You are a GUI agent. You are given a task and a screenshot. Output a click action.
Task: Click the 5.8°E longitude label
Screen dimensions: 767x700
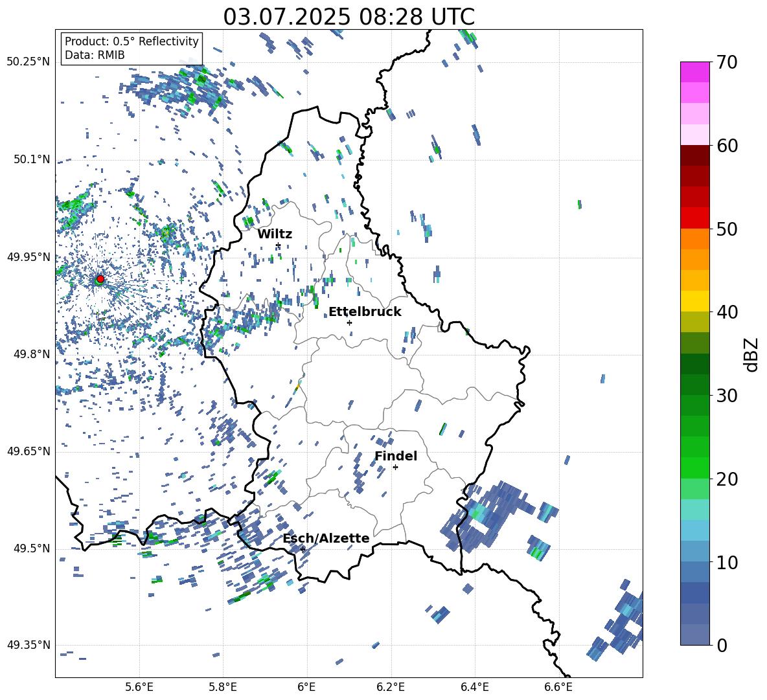[223, 687]
